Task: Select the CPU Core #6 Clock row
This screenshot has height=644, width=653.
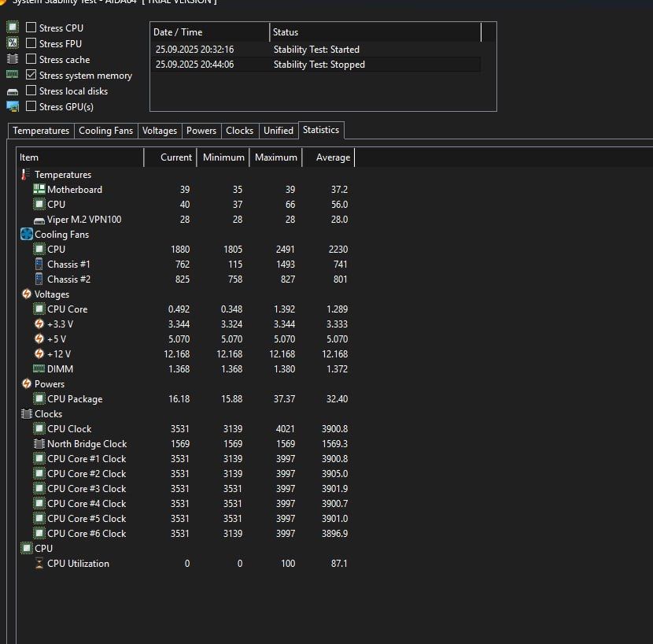Action: click(x=186, y=534)
